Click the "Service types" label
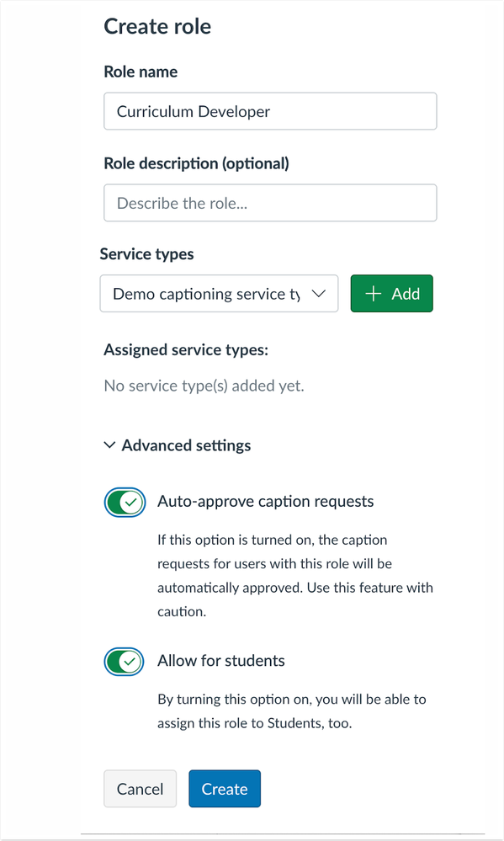 [x=147, y=253]
